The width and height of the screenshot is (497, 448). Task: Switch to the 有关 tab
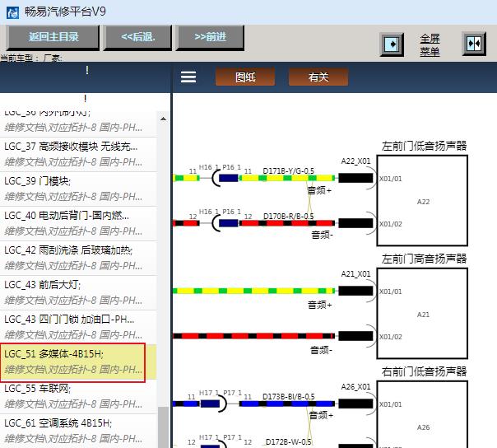(x=318, y=77)
